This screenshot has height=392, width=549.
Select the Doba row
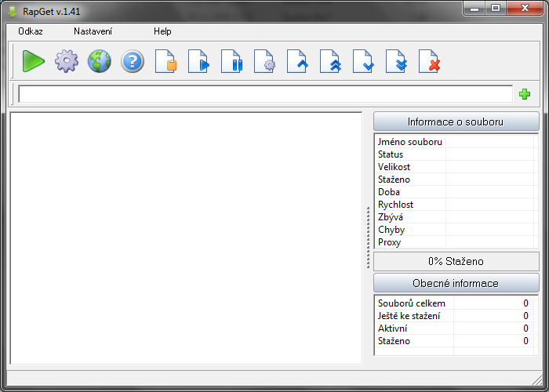coord(456,192)
